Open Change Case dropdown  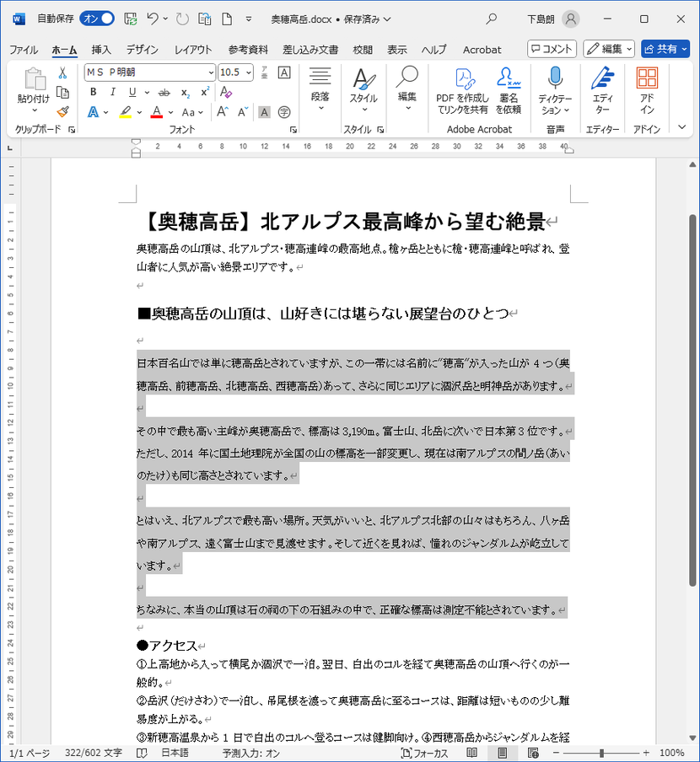pyautogui.click(x=192, y=112)
